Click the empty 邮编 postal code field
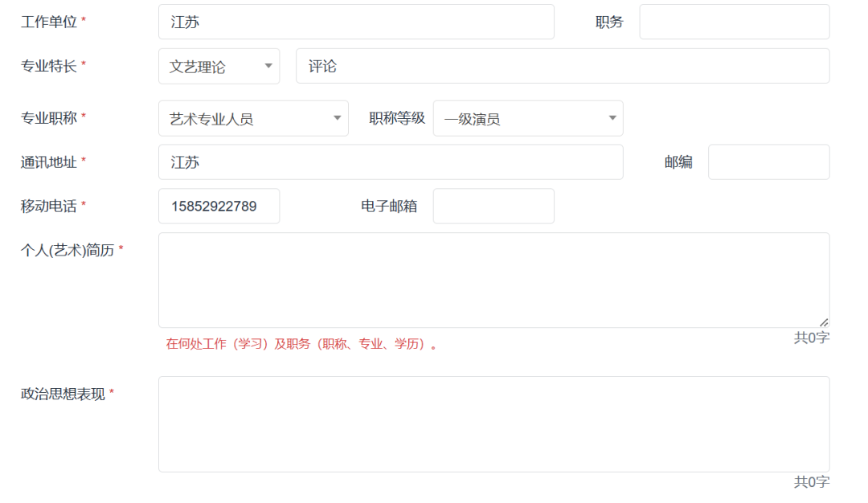The height and width of the screenshot is (503, 868). 768,162
